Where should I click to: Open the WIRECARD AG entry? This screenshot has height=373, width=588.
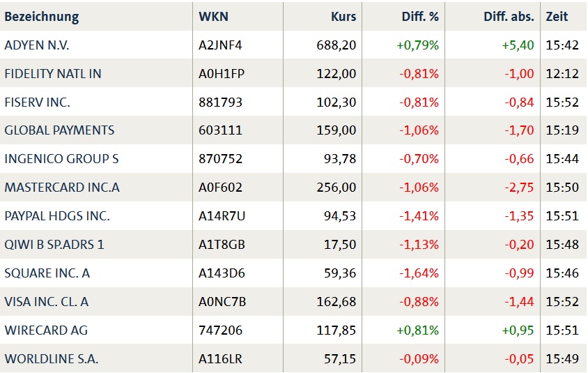(46, 330)
